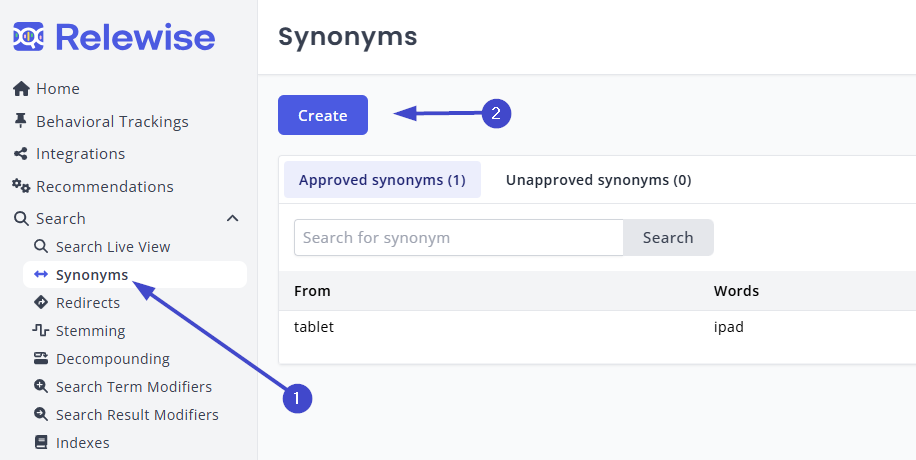The width and height of the screenshot is (916, 460).
Task: Click the Relewise logo icon
Action: pos(28,36)
